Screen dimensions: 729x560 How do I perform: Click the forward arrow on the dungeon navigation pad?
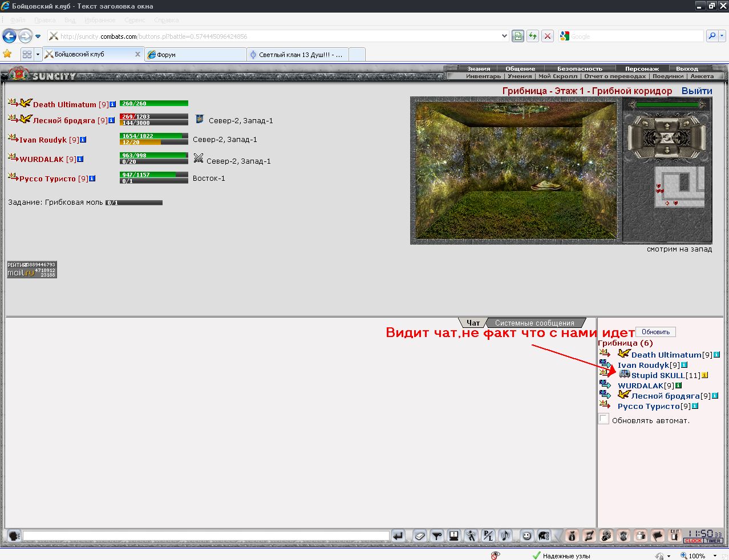[x=667, y=125]
